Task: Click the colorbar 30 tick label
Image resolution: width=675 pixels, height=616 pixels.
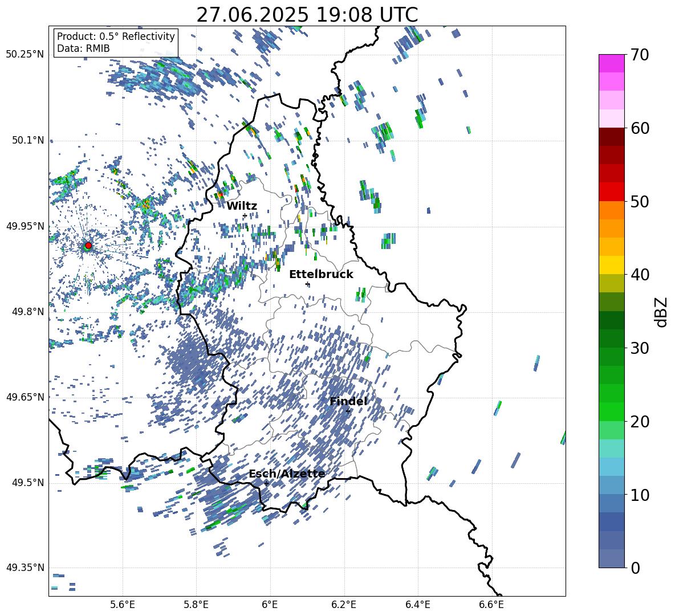Action: (640, 348)
